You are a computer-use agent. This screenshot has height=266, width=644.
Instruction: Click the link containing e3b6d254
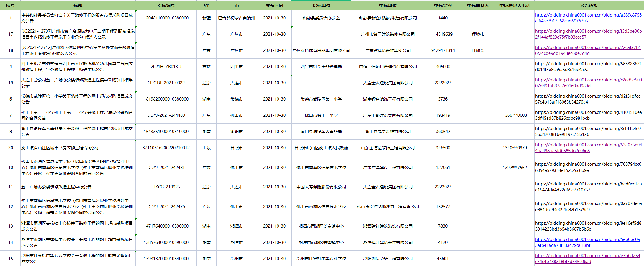click(x=587, y=256)
